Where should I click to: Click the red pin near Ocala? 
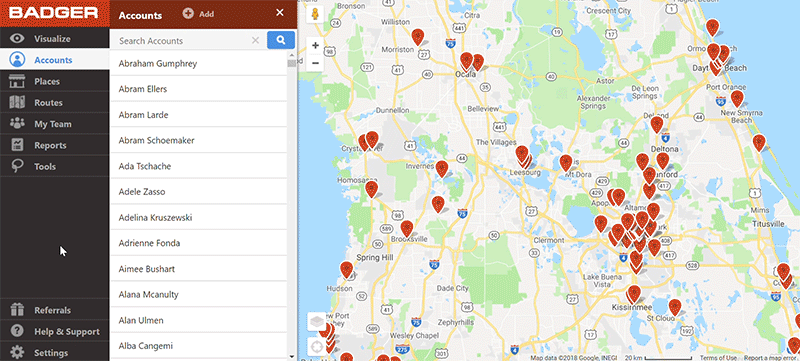point(466,61)
